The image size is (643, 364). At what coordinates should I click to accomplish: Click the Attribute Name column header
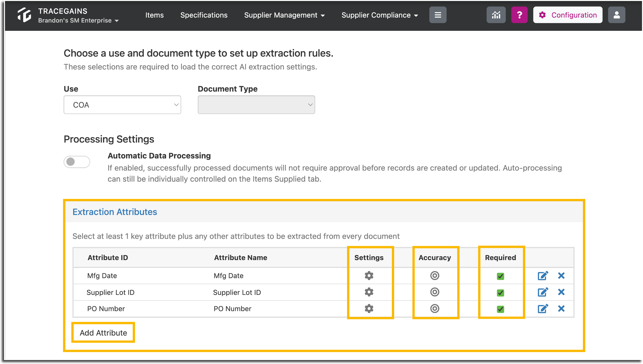[x=240, y=257]
